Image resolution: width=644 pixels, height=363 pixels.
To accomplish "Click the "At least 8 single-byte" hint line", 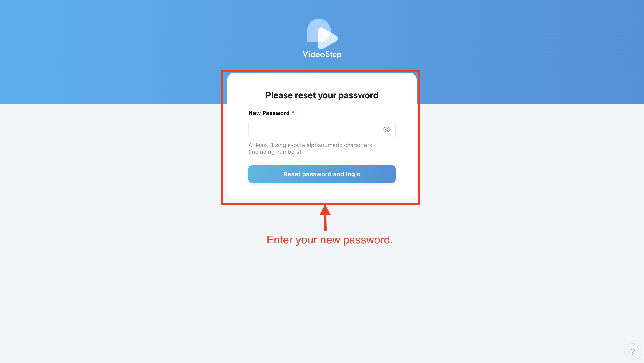I will point(310,145).
